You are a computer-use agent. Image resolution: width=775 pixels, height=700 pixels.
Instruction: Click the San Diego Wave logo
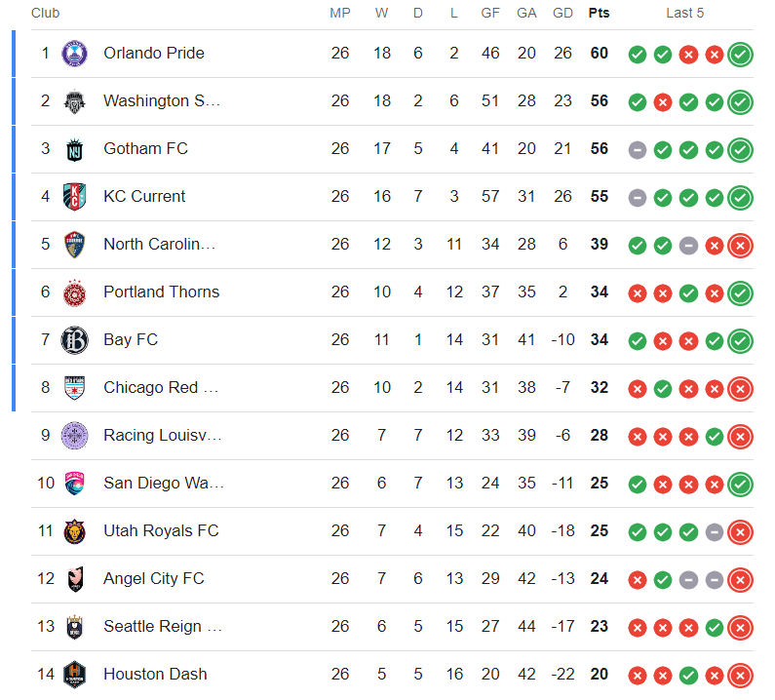[75, 484]
